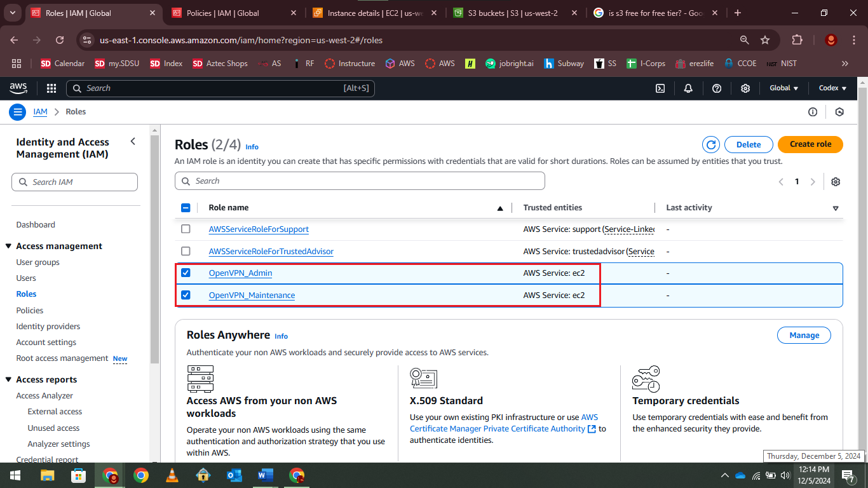Image resolution: width=868 pixels, height=488 pixels.
Task: Open AWS support help icon
Action: coord(717,88)
